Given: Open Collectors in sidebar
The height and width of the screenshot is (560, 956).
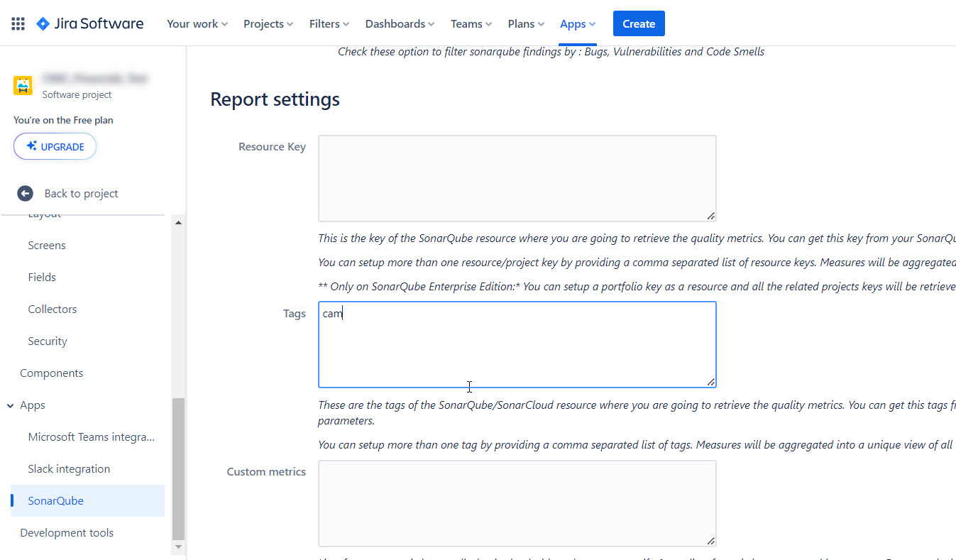Looking at the screenshot, I should (53, 309).
